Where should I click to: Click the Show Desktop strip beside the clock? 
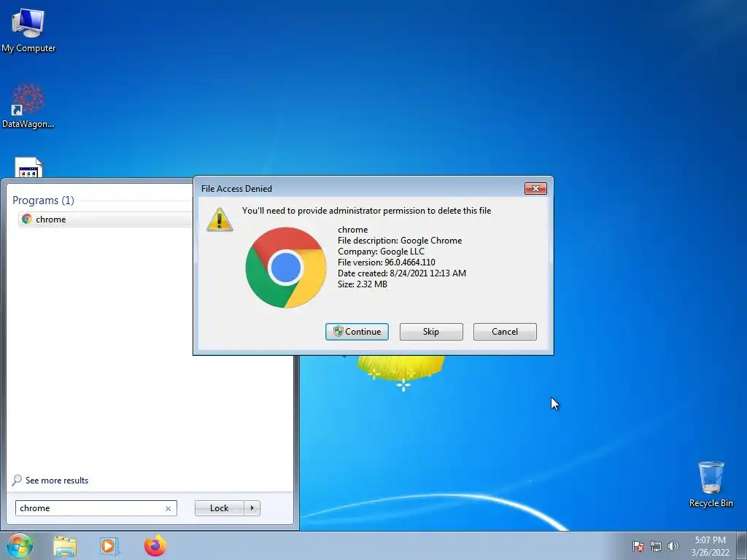741,545
